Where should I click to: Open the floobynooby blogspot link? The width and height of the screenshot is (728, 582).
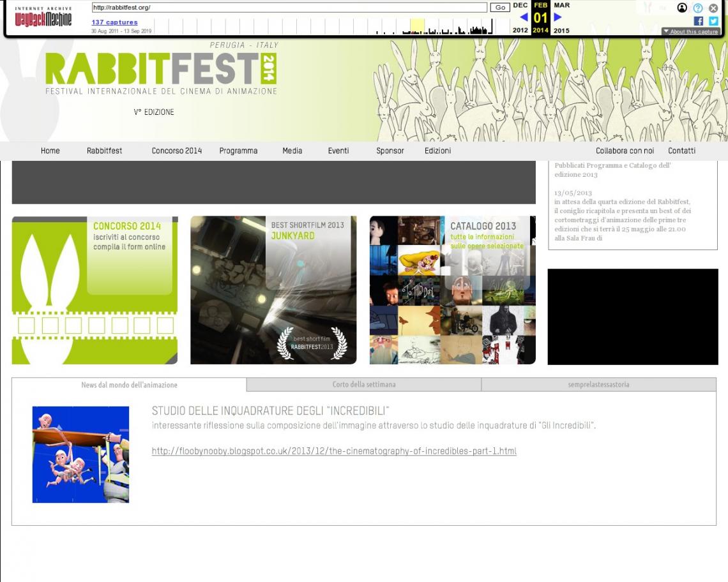[334, 451]
